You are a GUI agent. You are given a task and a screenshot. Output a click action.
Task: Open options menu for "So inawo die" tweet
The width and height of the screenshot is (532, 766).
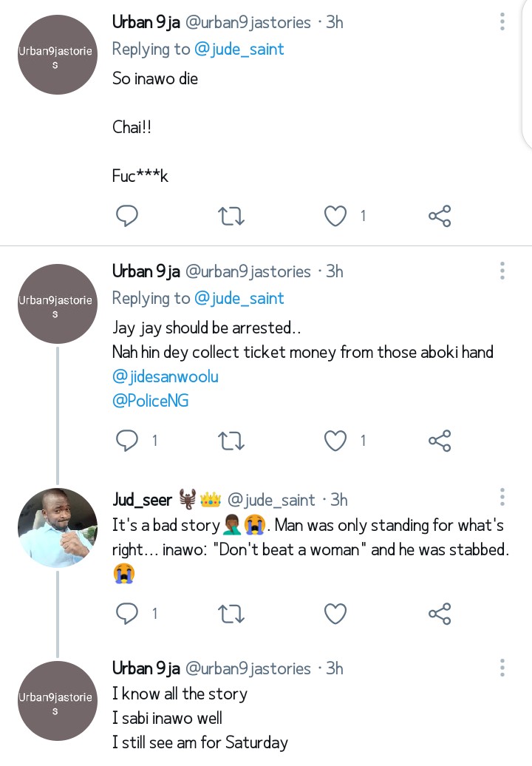[502, 21]
